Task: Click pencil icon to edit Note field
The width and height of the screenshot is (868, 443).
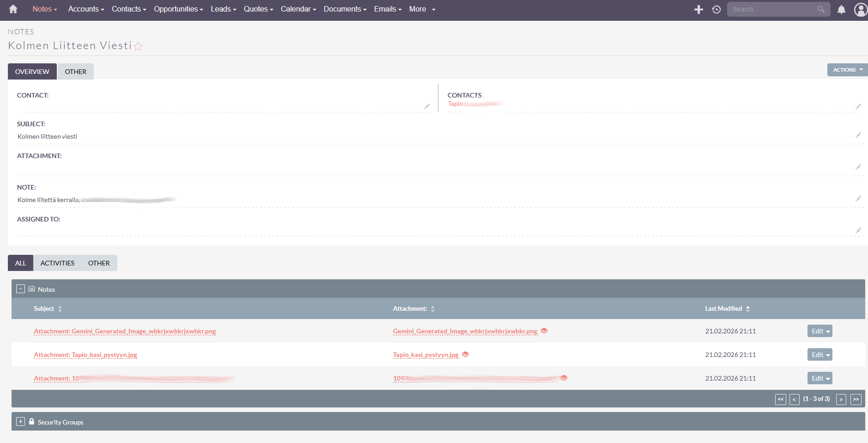Action: pyautogui.click(x=858, y=199)
